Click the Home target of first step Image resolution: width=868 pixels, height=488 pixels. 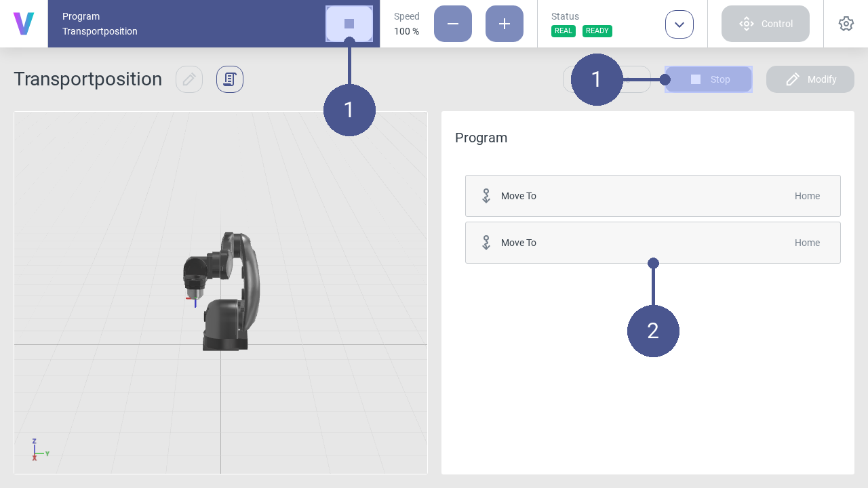point(807,196)
